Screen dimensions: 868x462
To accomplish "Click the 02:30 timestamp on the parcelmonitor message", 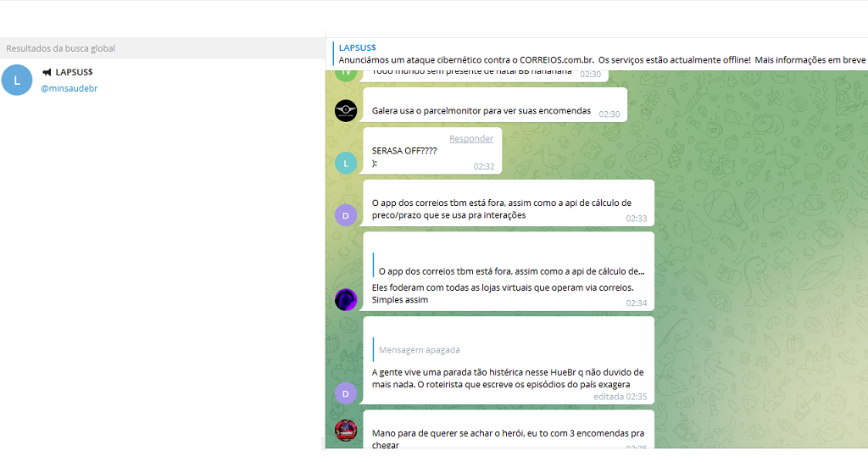I will click(x=609, y=114).
